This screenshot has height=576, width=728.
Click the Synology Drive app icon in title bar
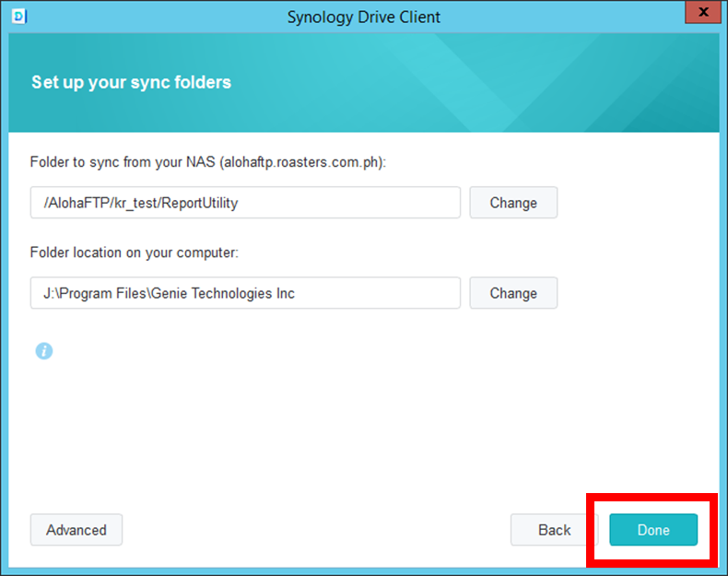[19, 17]
